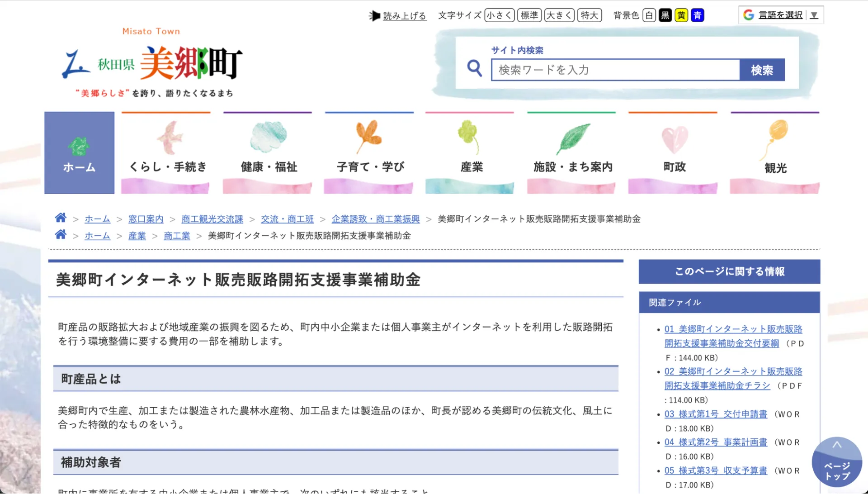Click the orange sprout icon above 子育て・学び
The width and height of the screenshot is (868, 494).
[368, 136]
